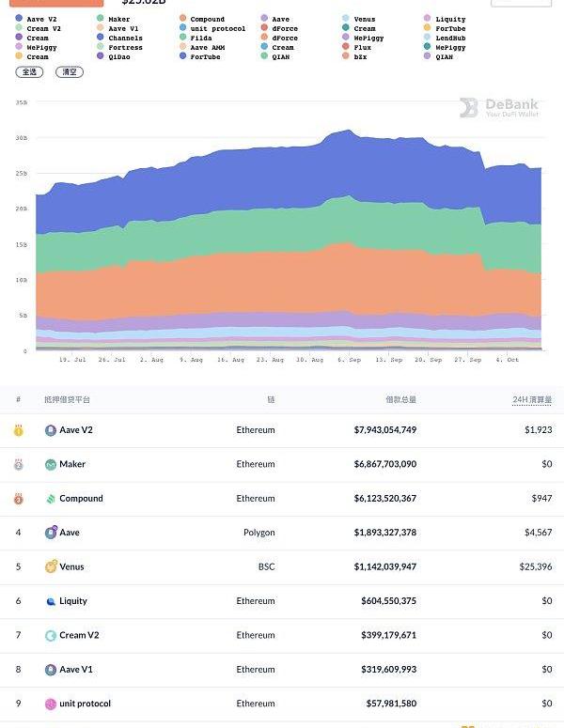Click the QiDao legend color dot

101,56
